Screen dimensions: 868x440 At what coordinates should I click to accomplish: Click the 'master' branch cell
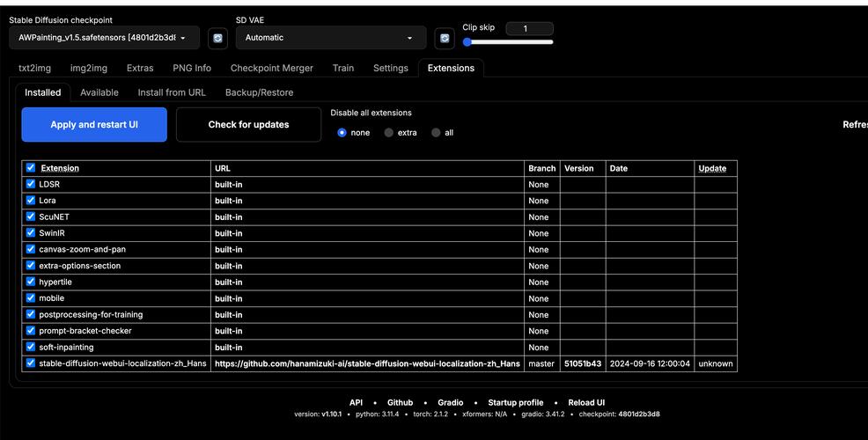(x=541, y=363)
